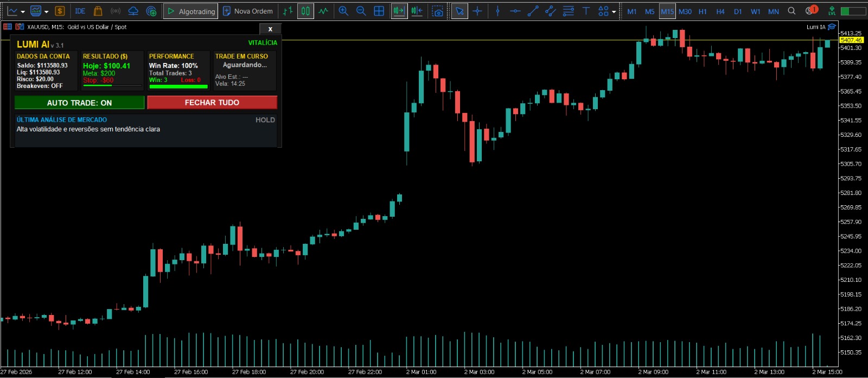Image resolution: width=868 pixels, height=378 pixels.
Task: Select the D1 timeframe
Action: [x=738, y=11]
